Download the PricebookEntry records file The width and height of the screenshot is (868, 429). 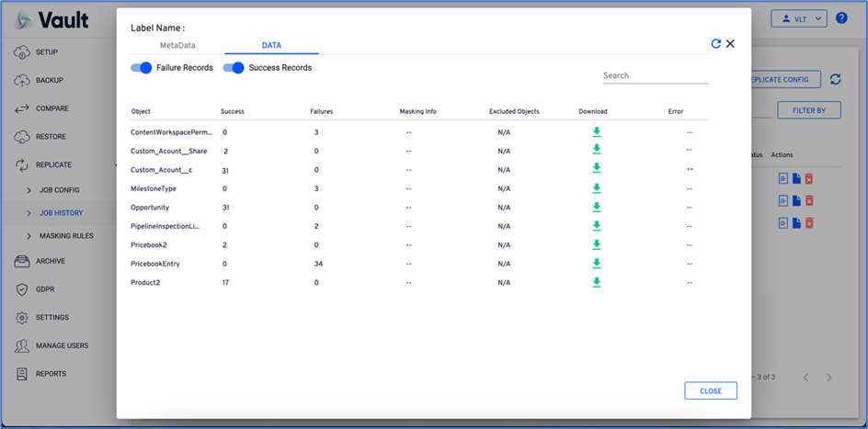(x=596, y=263)
